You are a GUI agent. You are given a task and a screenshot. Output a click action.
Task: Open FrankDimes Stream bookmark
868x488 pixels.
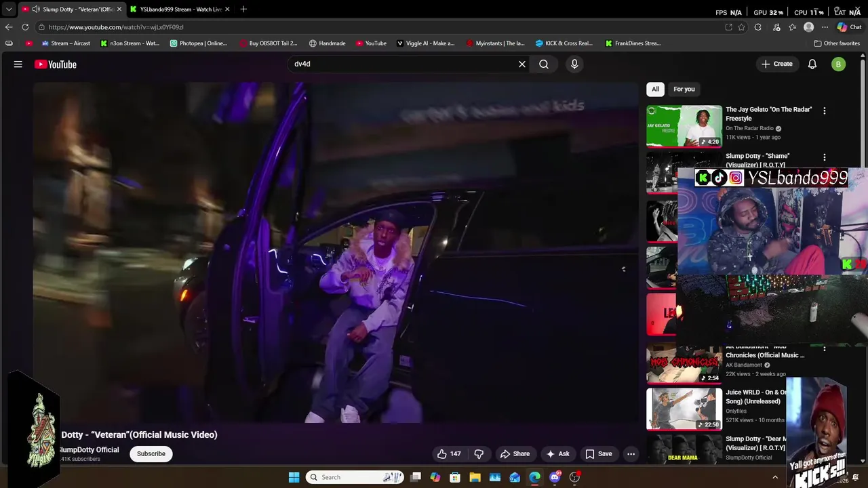(633, 43)
